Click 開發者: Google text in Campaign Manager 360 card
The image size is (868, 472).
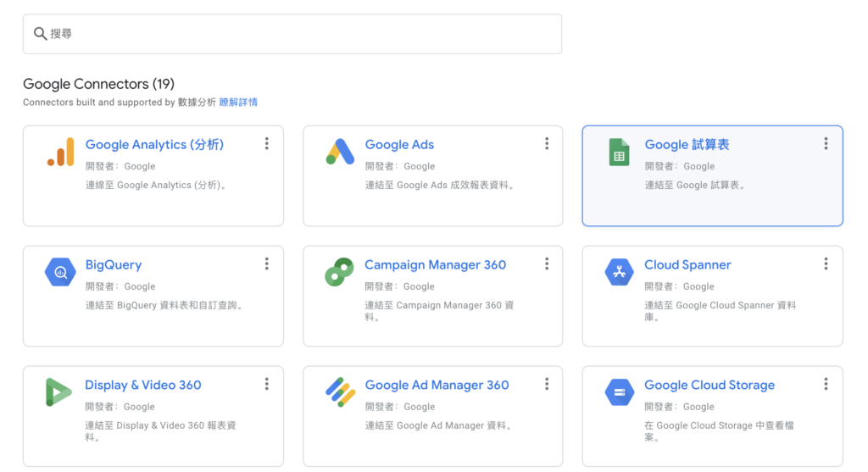tap(399, 286)
